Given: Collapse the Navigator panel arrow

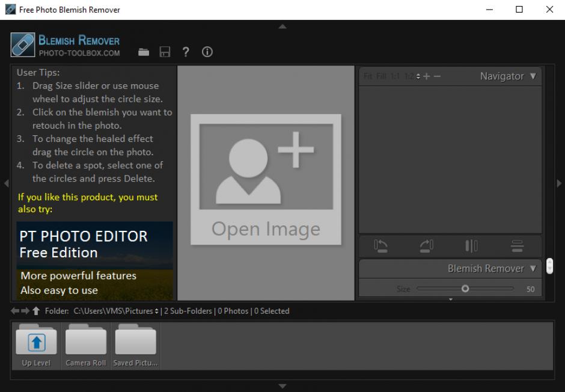Looking at the screenshot, I should click(533, 76).
